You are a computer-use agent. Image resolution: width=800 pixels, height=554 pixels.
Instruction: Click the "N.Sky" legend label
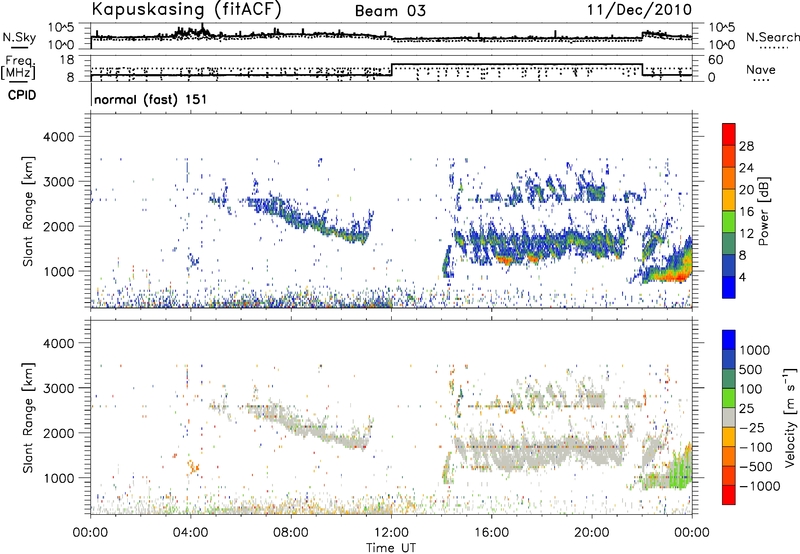tap(19, 37)
